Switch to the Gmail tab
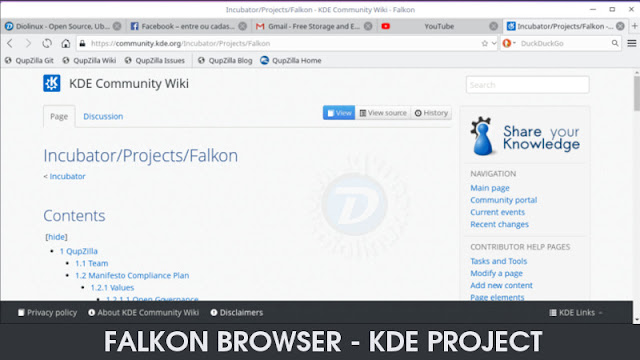 tap(313, 26)
